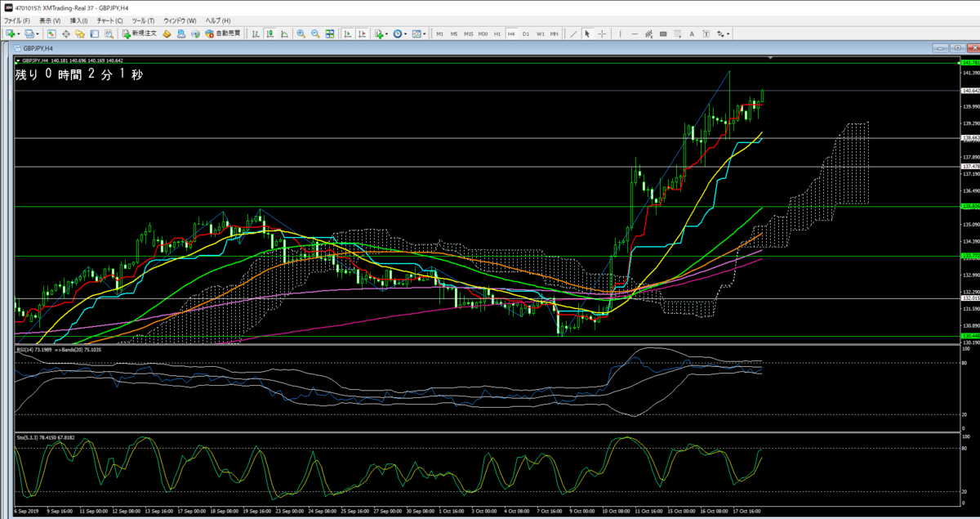Open the Navigator panel via star-folder icon
The height and width of the screenshot is (519, 980).
(x=79, y=34)
